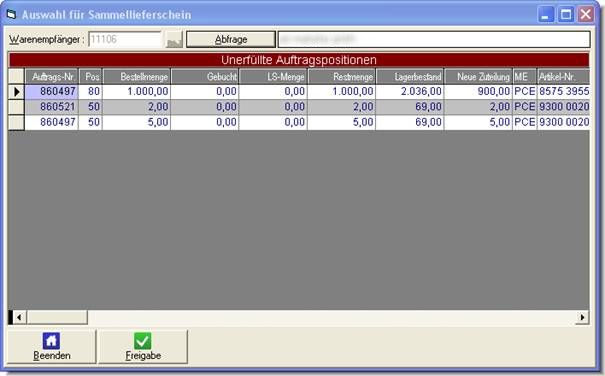
Task: Maximize the Auswahl für Sammellieferschein window
Action: click(566, 15)
